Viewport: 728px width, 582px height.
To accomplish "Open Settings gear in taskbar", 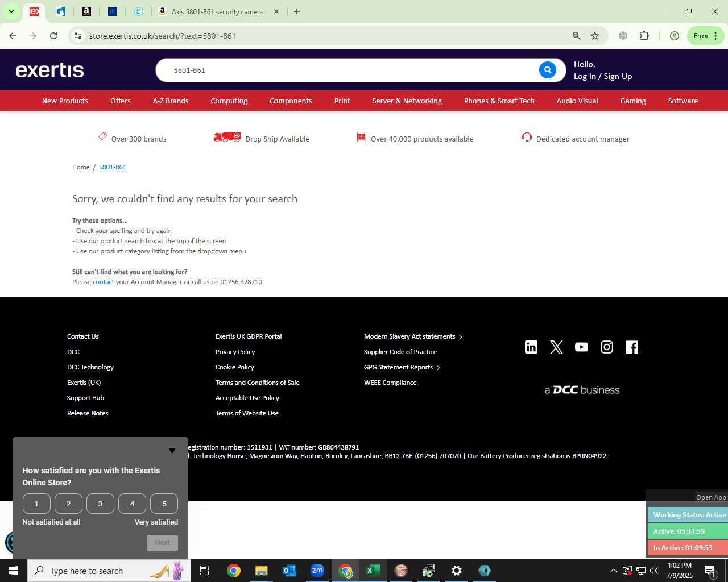I will point(457,571).
